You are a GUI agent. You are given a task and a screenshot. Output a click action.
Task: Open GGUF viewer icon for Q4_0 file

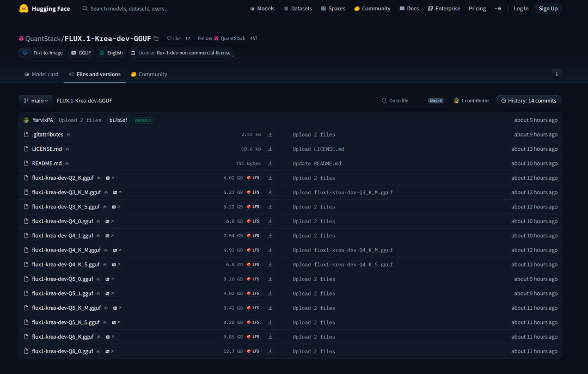109,221
